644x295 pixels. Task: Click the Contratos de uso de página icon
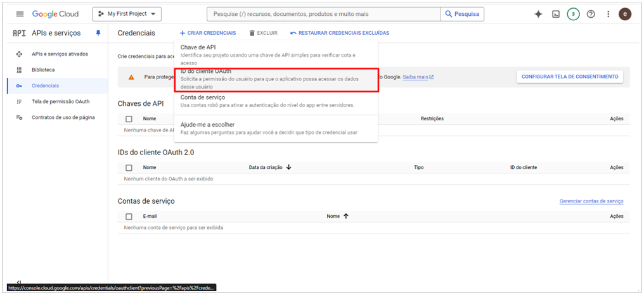[x=19, y=117]
